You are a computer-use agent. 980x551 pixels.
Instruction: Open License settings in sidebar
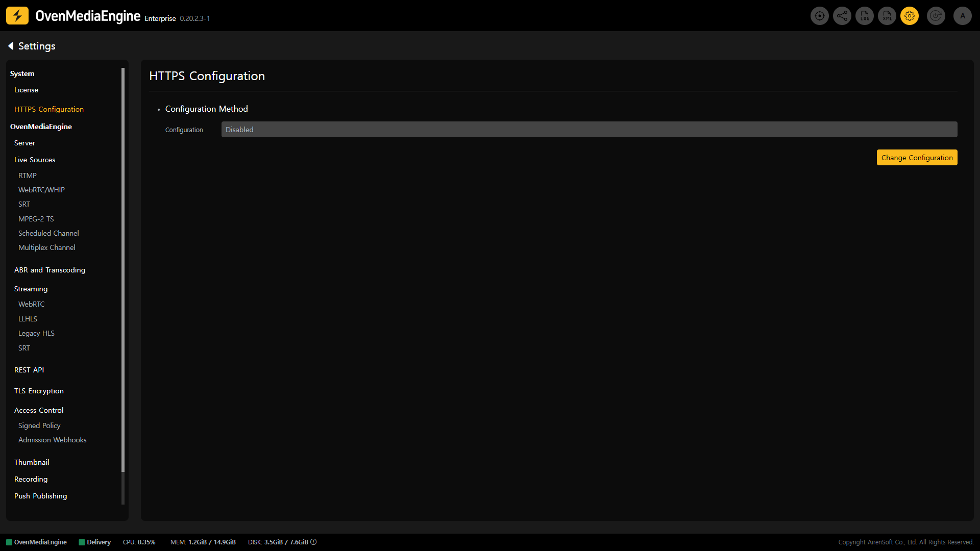[26, 90]
